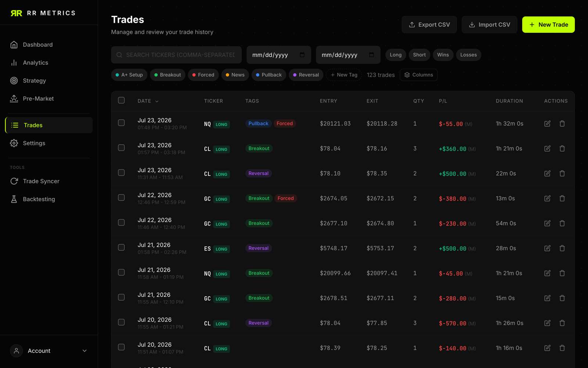Export trades as CSV
Viewport: 588px width, 368px height.
click(x=429, y=25)
